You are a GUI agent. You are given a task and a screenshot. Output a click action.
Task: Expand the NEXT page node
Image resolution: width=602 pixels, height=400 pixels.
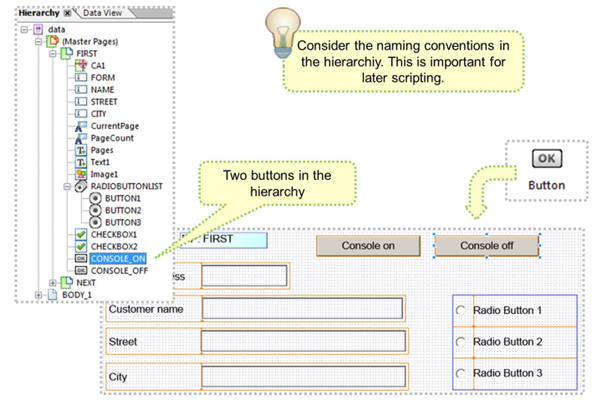[x=54, y=283]
